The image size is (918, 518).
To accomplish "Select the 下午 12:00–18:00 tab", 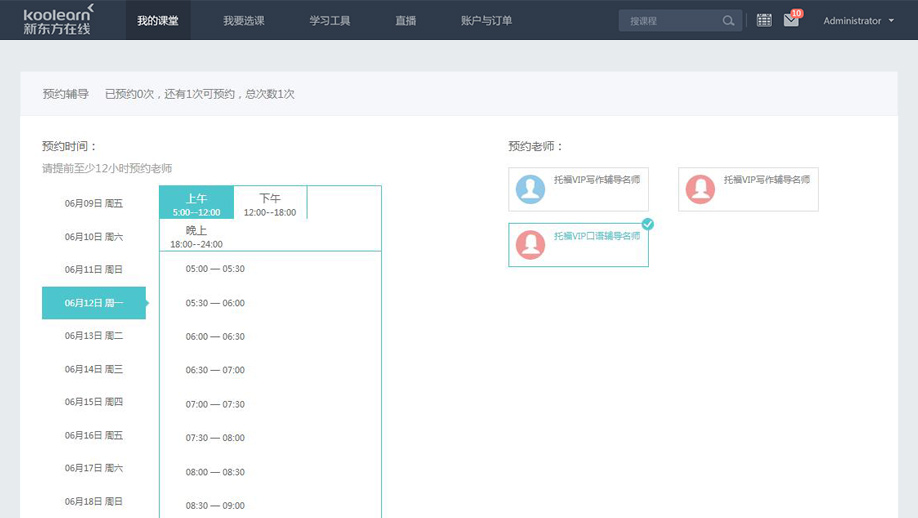I will pos(270,203).
